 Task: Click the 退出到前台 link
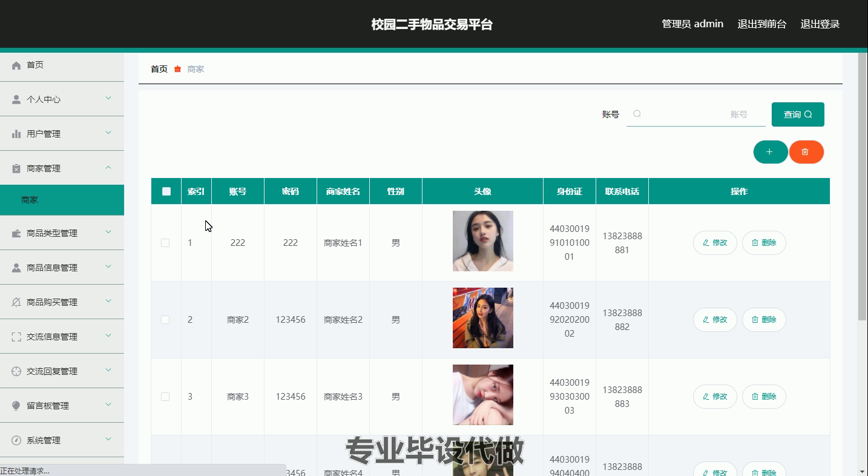pos(762,24)
